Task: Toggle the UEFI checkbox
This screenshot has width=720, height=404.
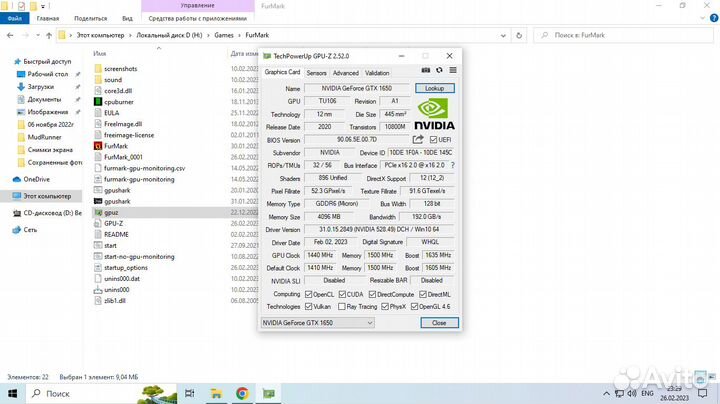Action: tap(432, 139)
